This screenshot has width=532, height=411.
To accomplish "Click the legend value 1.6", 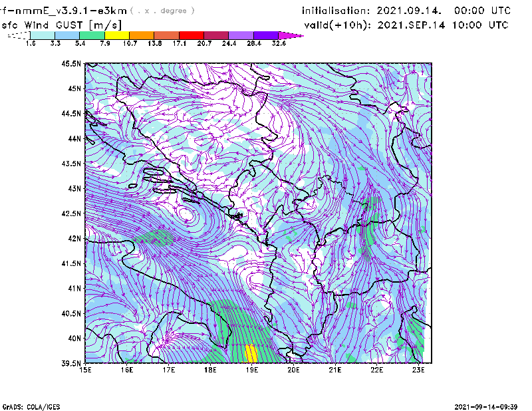I will coord(31,43).
